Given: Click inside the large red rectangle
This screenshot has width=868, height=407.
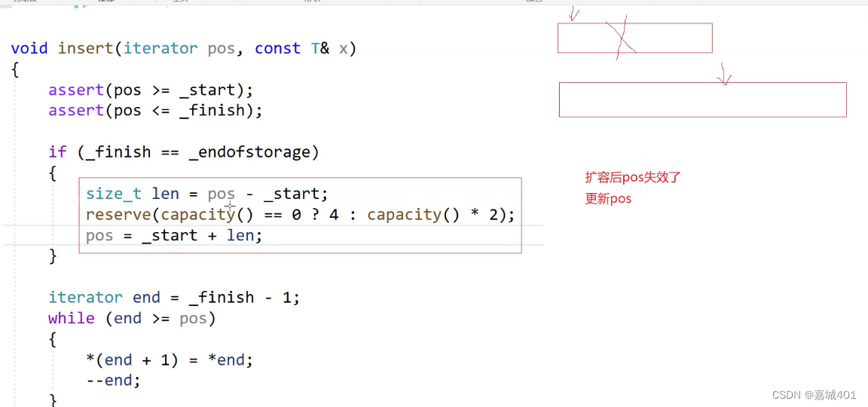Looking at the screenshot, I should (x=702, y=99).
